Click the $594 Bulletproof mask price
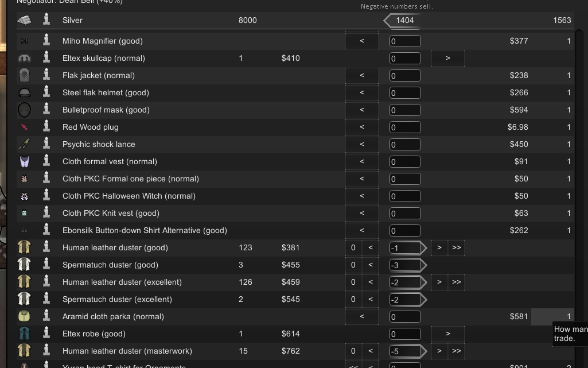Screen dimensions: 588x368 519,110
